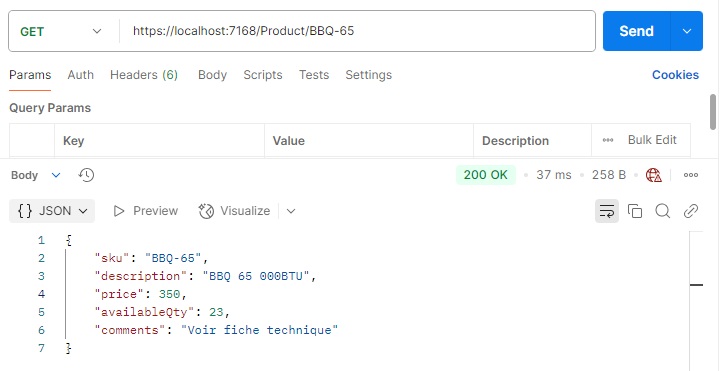Open the GET method dropdown

coord(61,31)
